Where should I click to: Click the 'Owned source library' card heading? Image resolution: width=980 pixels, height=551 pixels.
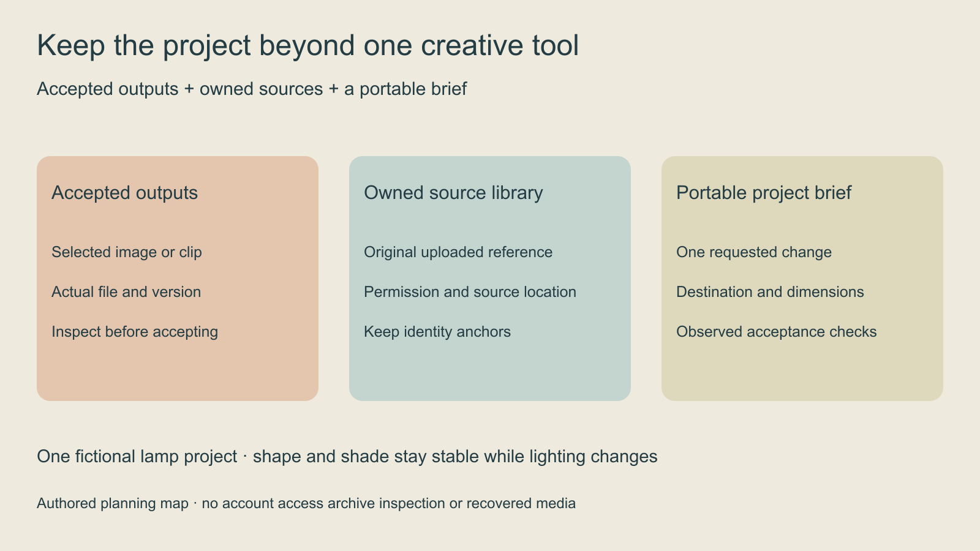pyautogui.click(x=453, y=193)
